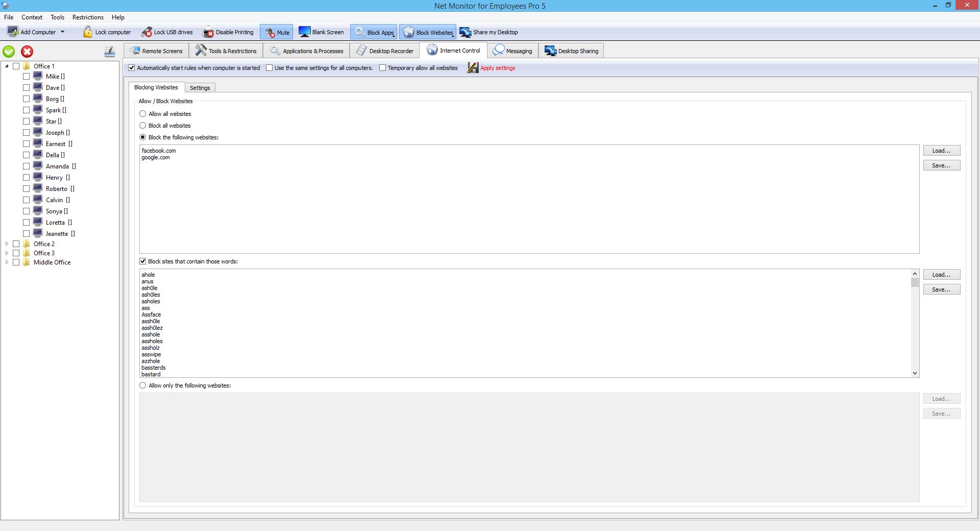Click Load button for blocked websites list
The image size is (980, 531).
click(941, 150)
